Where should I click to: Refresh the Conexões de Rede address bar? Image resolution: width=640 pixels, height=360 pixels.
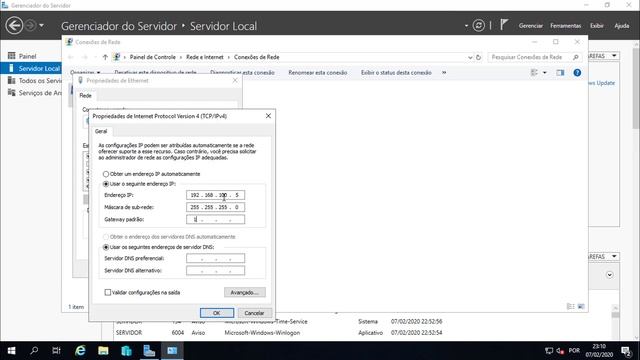click(x=478, y=57)
